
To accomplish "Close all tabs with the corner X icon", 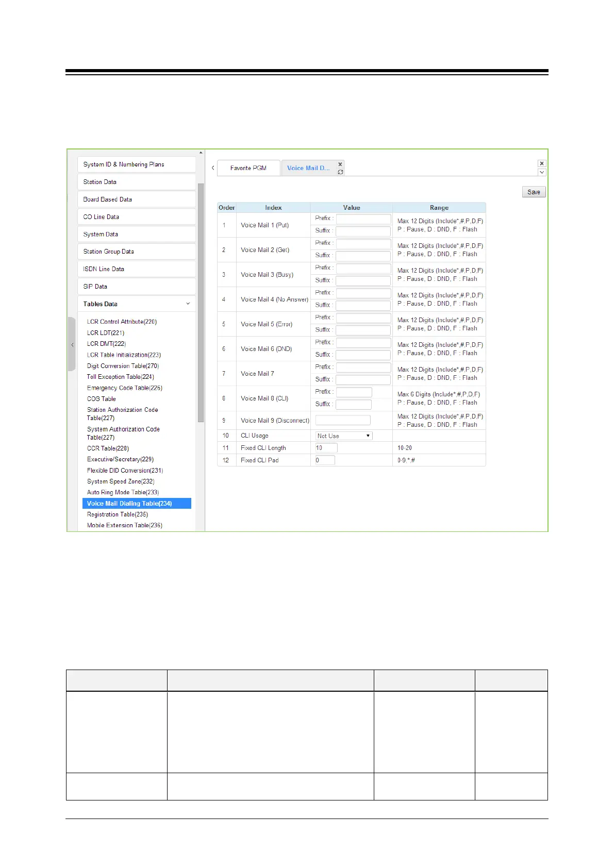I will 542,163.
